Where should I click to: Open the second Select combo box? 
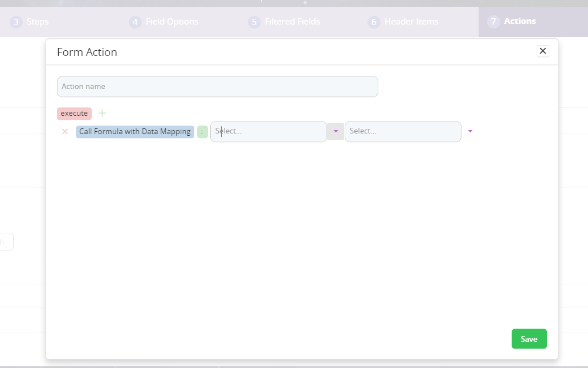point(402,131)
